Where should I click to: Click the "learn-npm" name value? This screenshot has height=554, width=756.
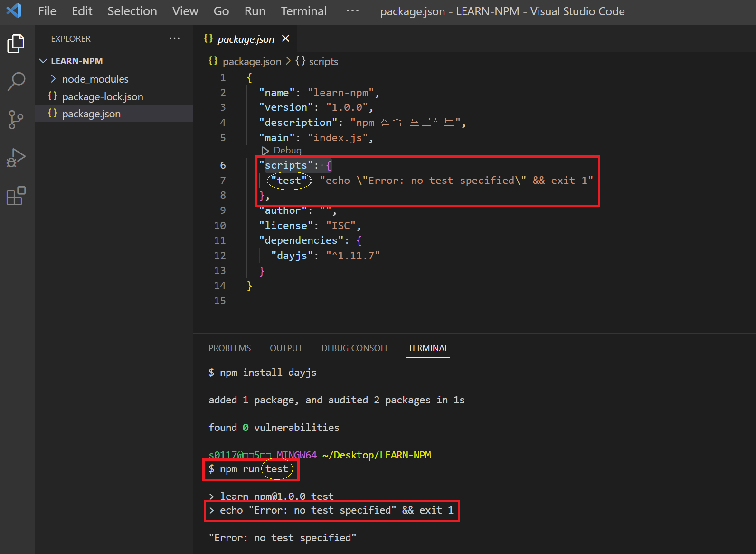click(x=340, y=92)
